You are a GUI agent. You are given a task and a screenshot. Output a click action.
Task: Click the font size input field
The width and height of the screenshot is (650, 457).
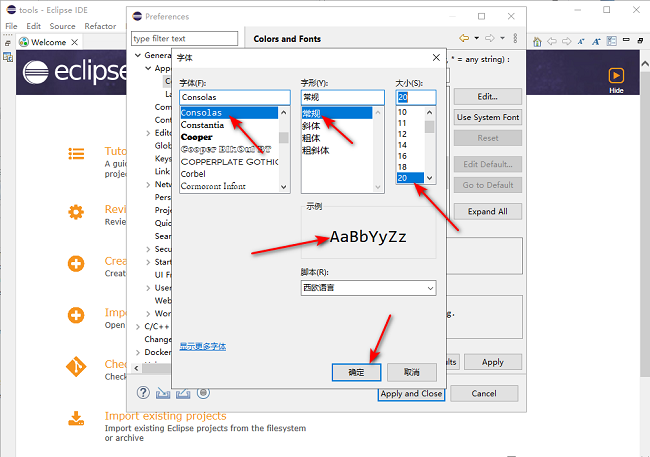[x=416, y=97]
